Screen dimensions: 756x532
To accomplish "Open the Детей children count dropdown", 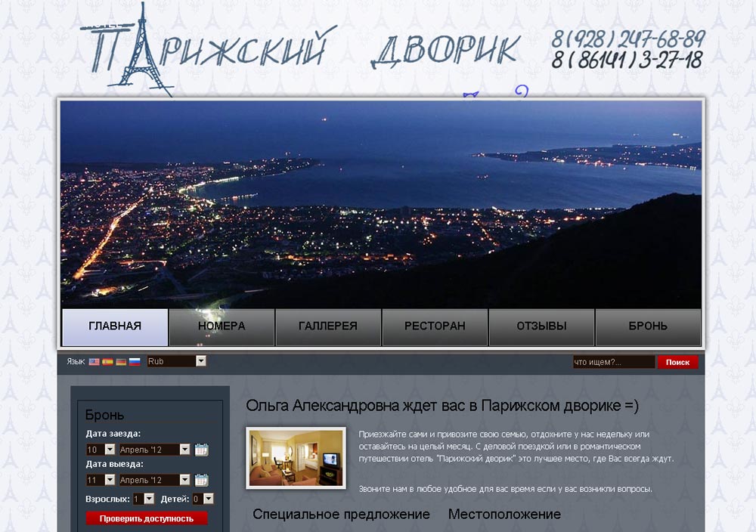I will click(x=203, y=499).
